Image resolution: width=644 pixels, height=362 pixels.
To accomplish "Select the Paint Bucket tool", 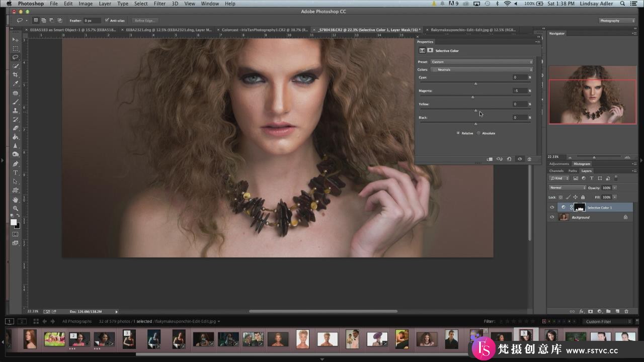I will [16, 137].
